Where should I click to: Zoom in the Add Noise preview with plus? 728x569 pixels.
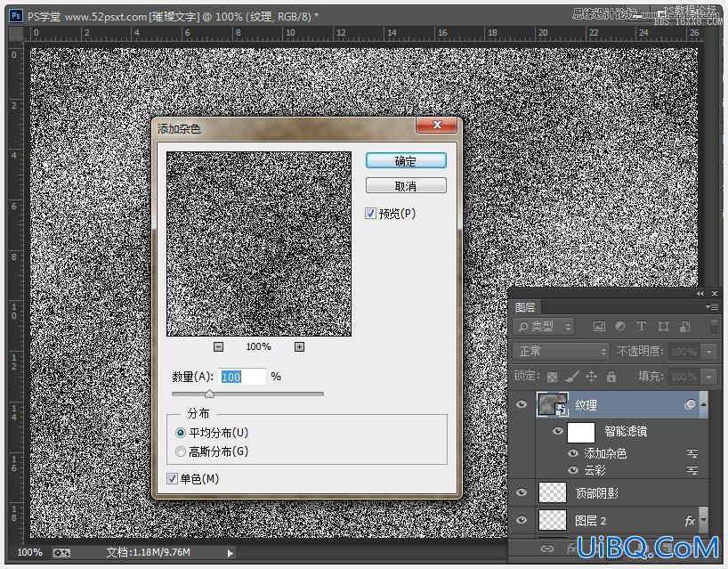pyautogui.click(x=299, y=347)
